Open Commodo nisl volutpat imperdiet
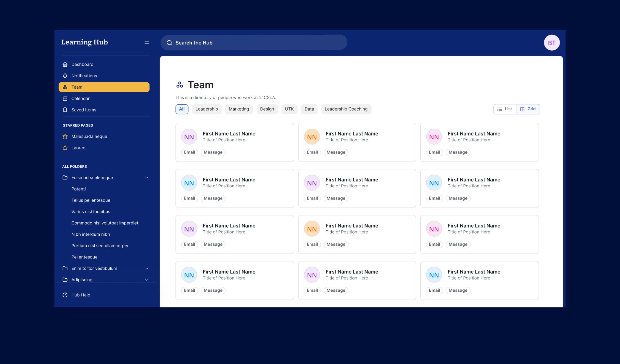620x364 pixels. pyautogui.click(x=105, y=223)
